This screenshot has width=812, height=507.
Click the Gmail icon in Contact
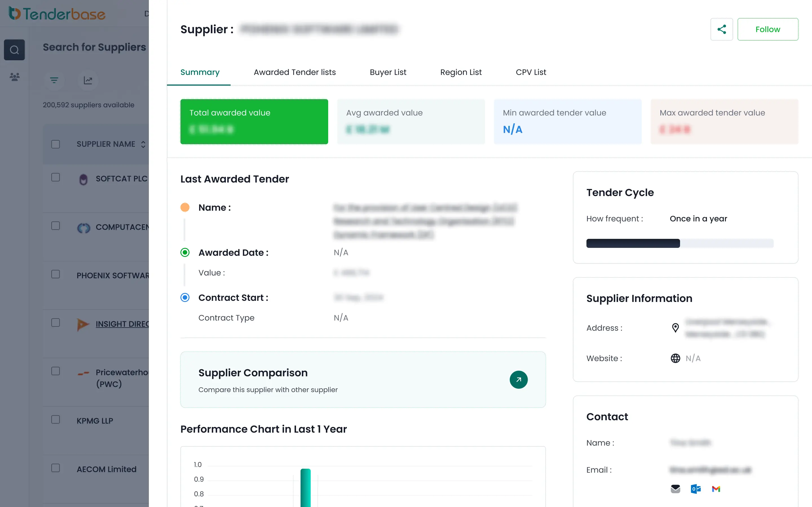click(716, 489)
